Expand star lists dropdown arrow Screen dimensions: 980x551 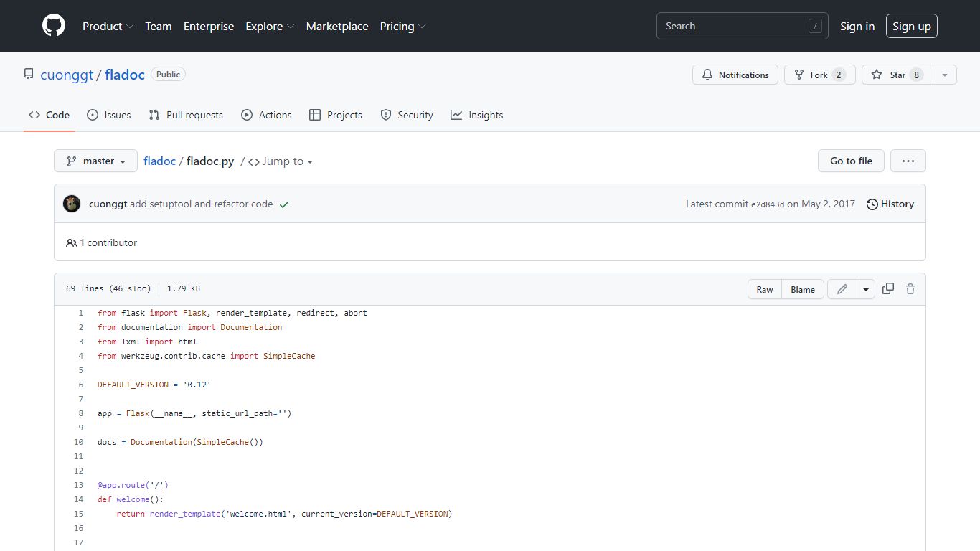click(x=945, y=75)
